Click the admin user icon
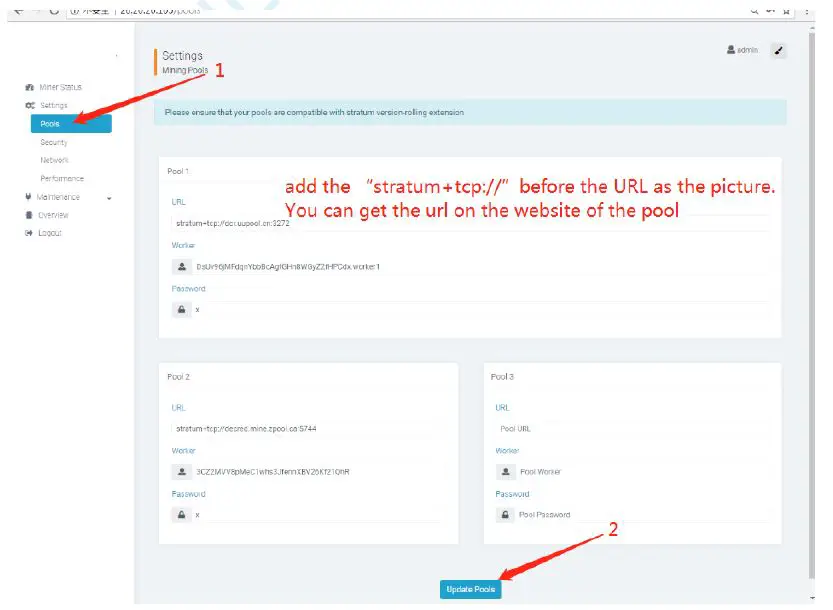Image resolution: width=833 pixels, height=610 pixels. coord(731,49)
